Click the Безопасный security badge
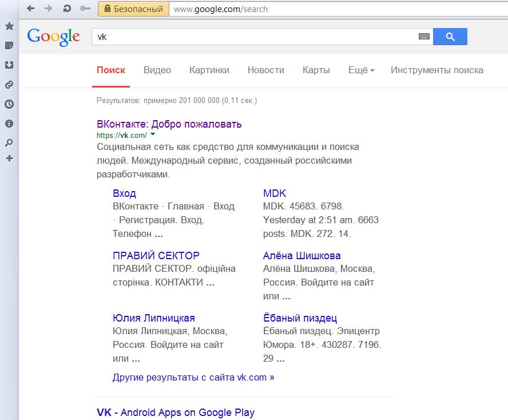The width and height of the screenshot is (508, 420). pyautogui.click(x=133, y=9)
